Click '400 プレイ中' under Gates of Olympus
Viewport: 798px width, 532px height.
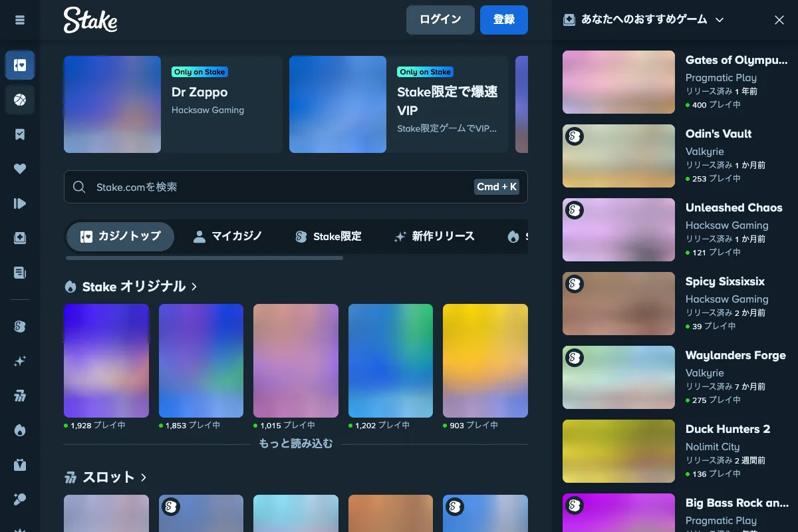[x=713, y=104]
